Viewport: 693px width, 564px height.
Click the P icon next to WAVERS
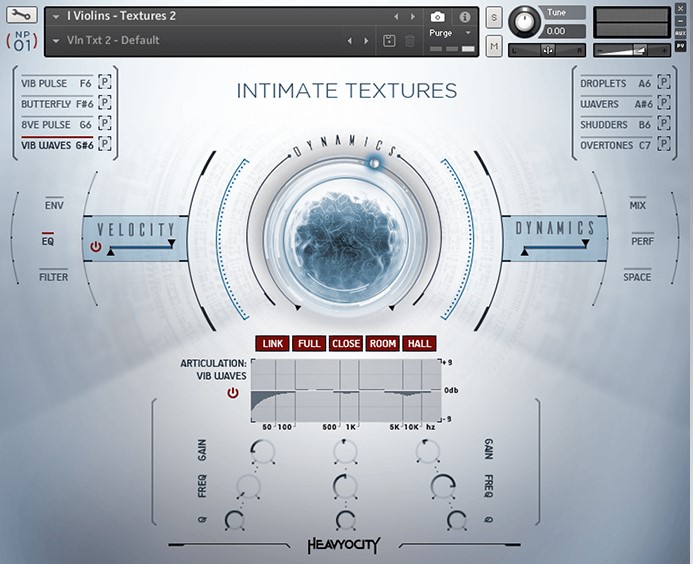click(664, 103)
